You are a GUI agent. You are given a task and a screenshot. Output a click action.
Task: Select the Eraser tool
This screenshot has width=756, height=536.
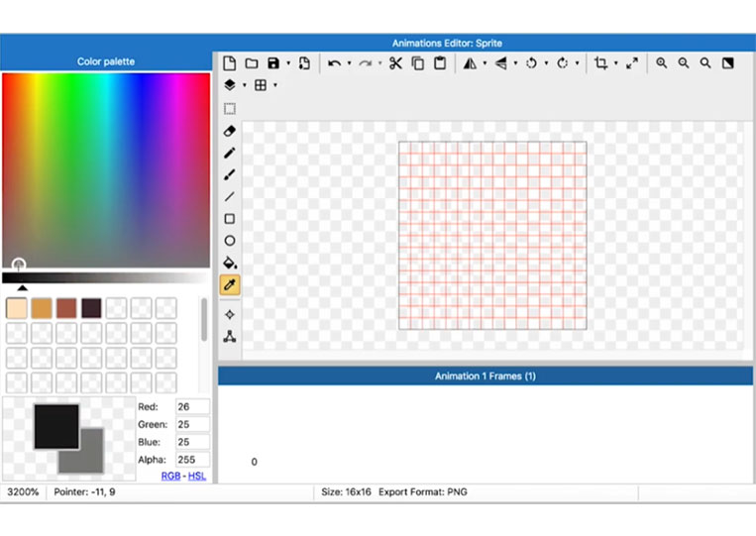230,131
